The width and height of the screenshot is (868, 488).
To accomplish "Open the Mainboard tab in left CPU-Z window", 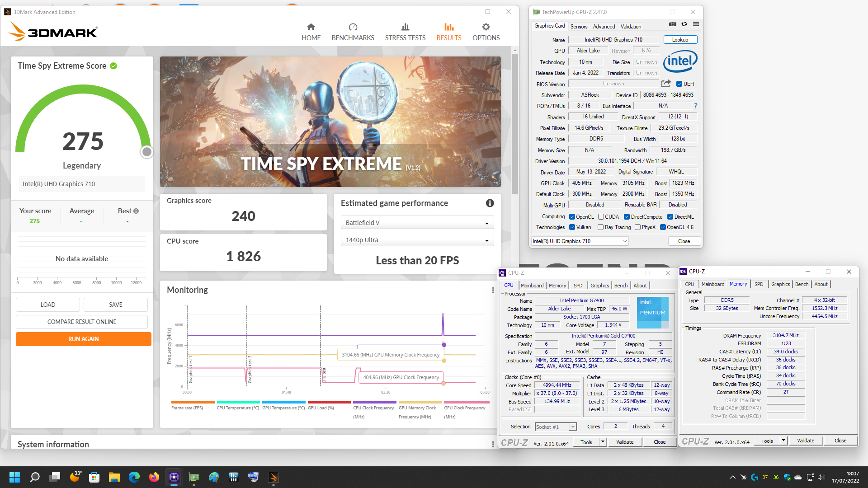I will tap(532, 286).
